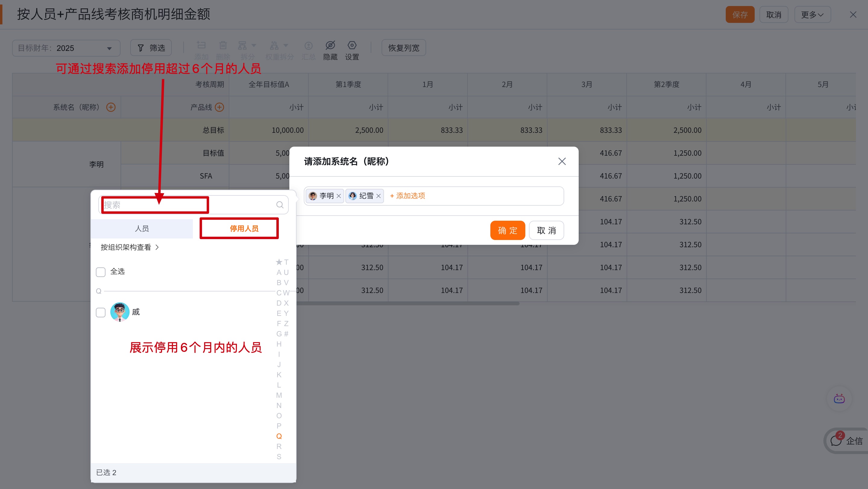Click the 全年目标值A column header

point(269,85)
